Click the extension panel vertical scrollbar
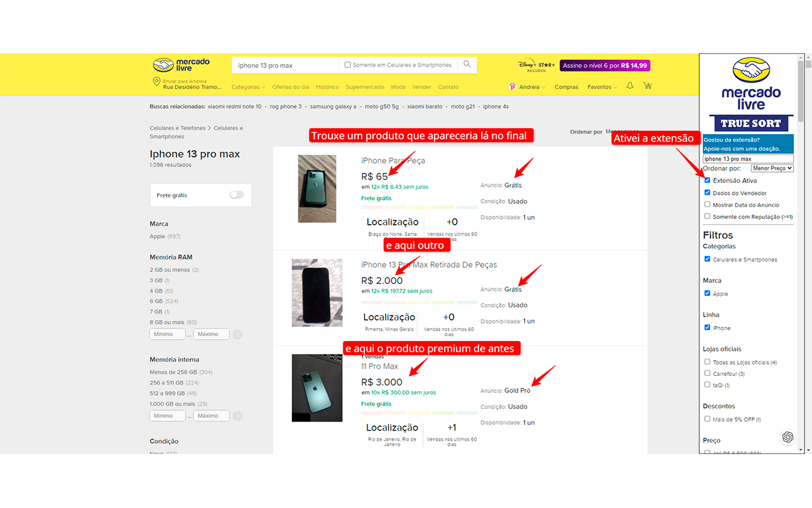 801,254
